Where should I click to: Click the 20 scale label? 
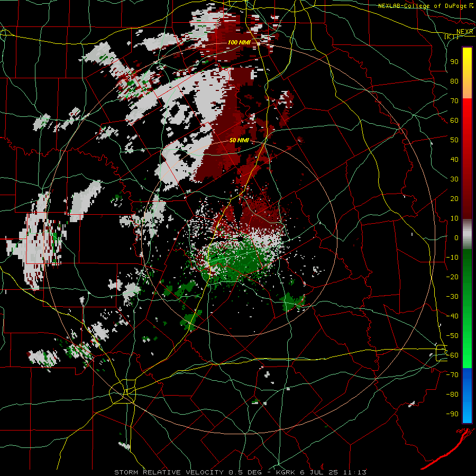click(454, 198)
